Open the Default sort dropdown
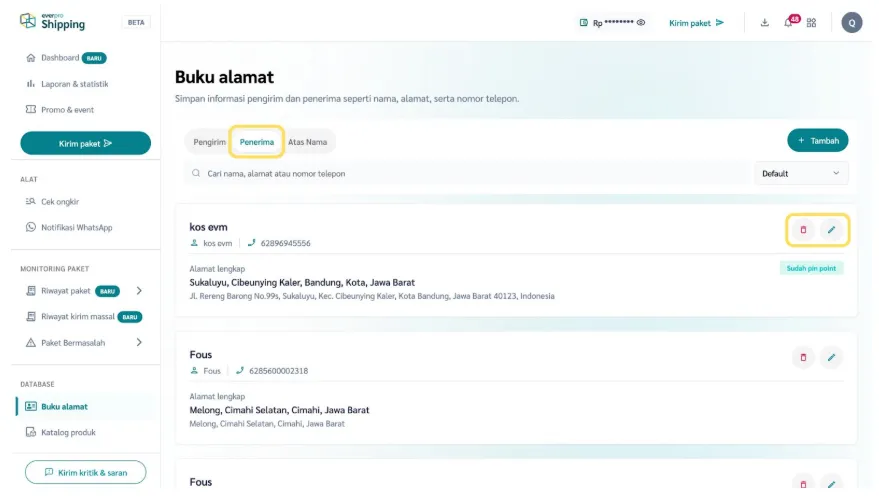This screenshot has width=879, height=497. 801,173
